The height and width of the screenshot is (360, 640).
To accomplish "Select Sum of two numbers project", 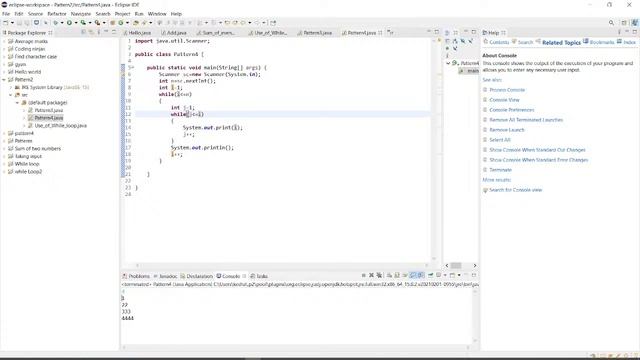I will [x=38, y=149].
